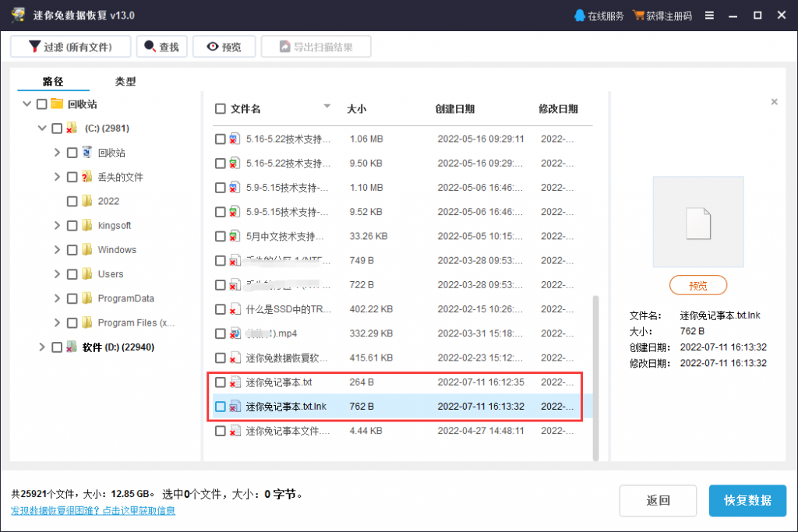Sort by the 创建日期 column header

coord(454,109)
